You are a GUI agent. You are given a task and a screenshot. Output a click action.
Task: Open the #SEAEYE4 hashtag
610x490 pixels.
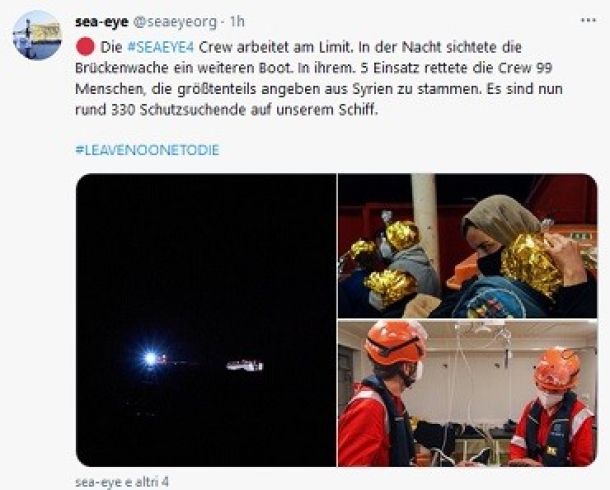(160, 47)
